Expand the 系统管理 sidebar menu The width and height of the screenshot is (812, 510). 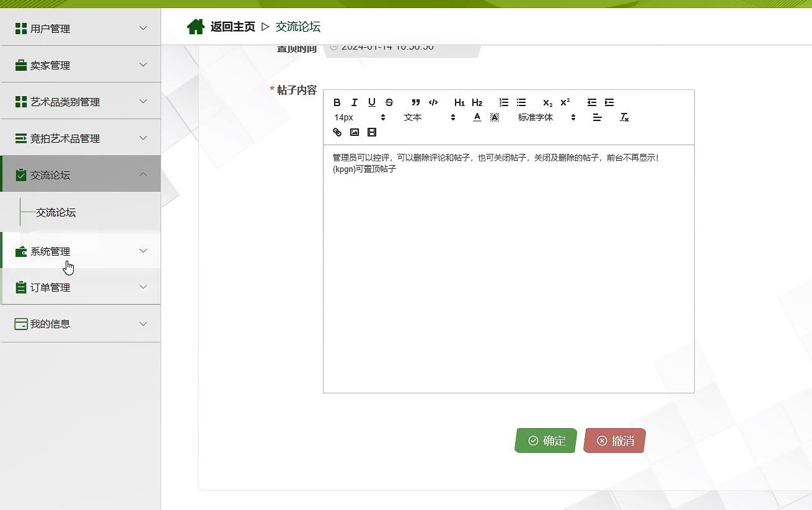coord(81,251)
